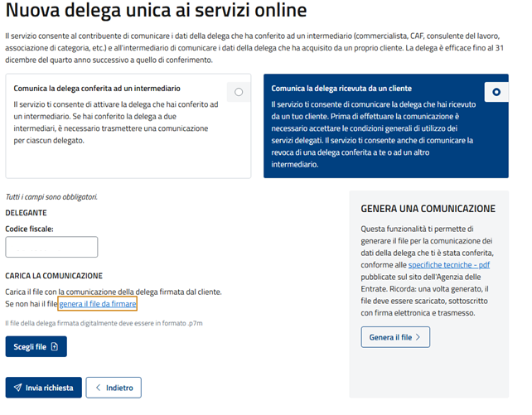The image size is (532, 415).
Task: Click the Codice fiscale input field
Action: coord(51,247)
